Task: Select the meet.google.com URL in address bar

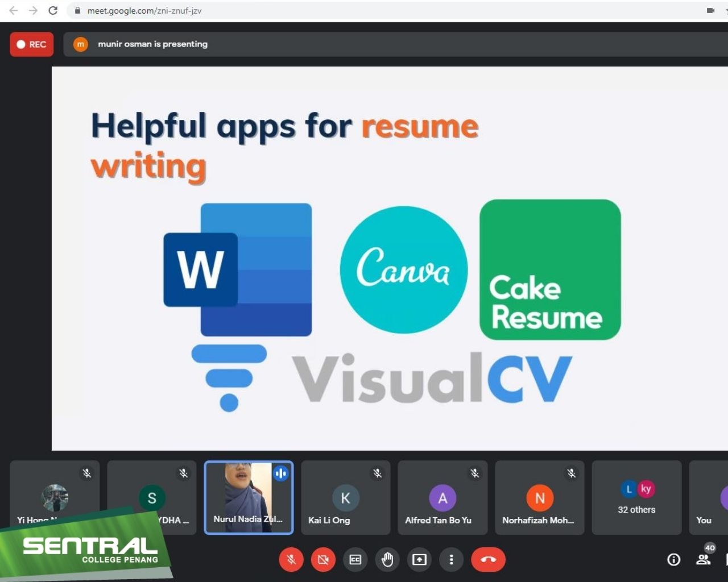Action: (x=144, y=11)
